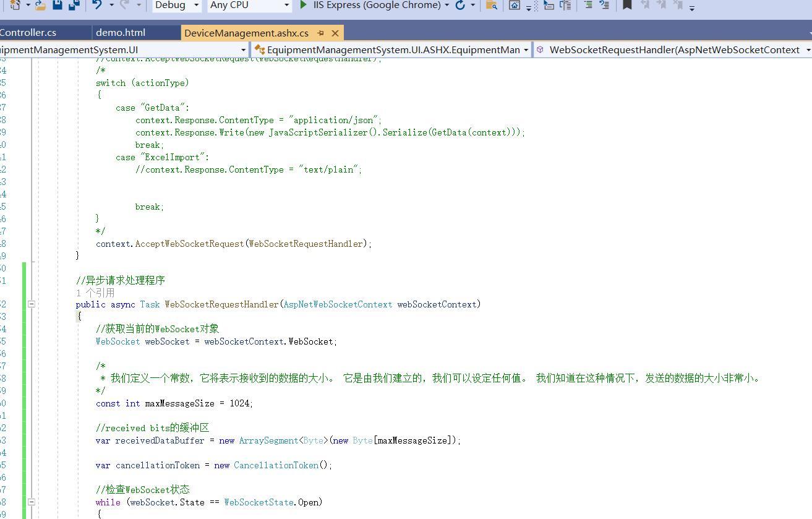Click the 'var receivedDataBuffer' declaration line

pyautogui.click(x=278, y=440)
